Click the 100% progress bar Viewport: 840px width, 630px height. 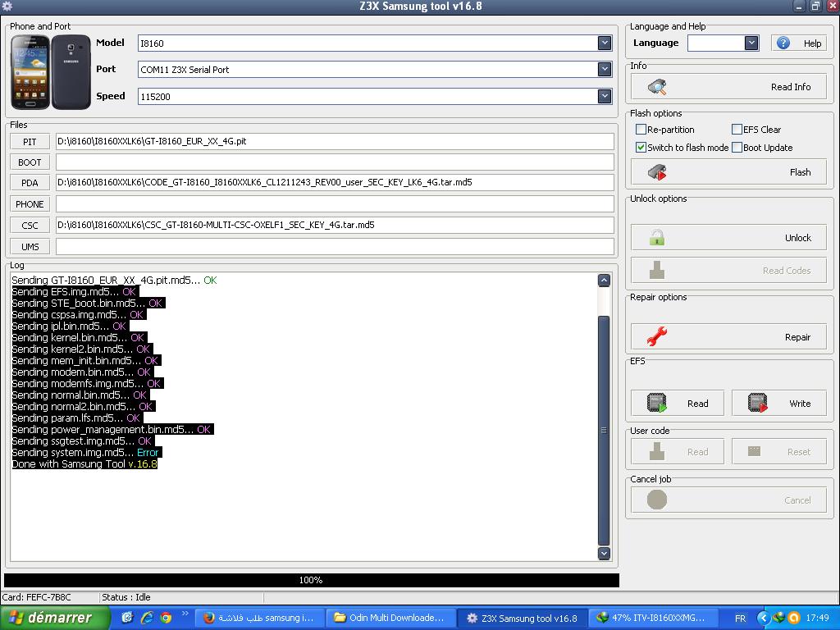pyautogui.click(x=311, y=580)
